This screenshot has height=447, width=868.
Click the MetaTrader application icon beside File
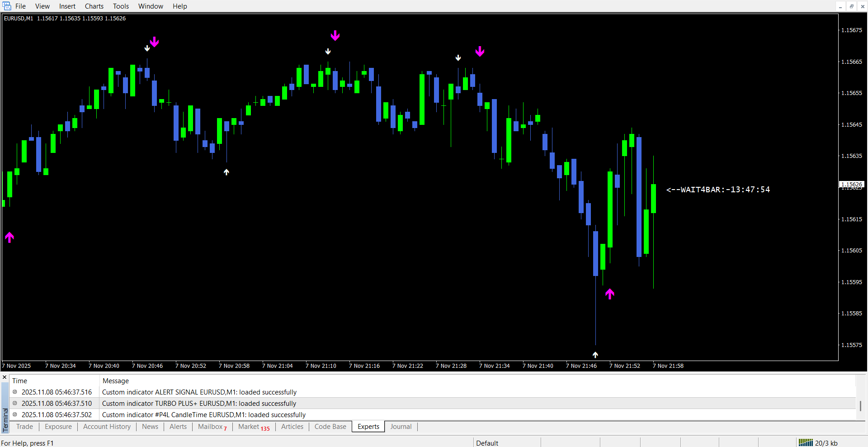pyautogui.click(x=7, y=6)
